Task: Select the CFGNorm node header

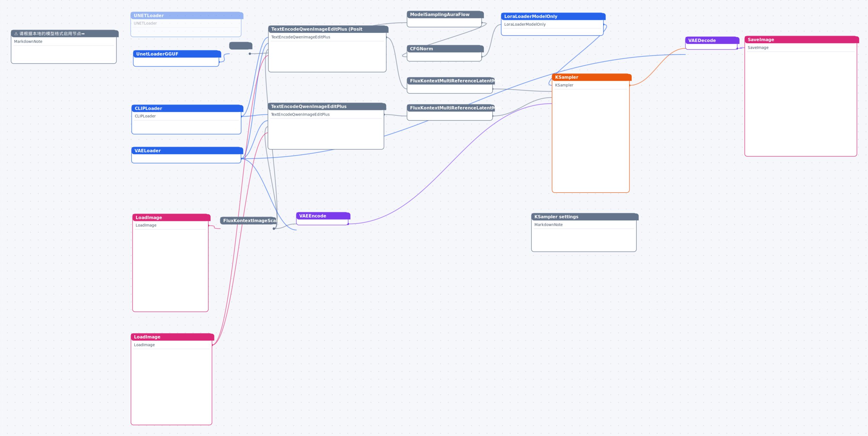Action: click(445, 49)
